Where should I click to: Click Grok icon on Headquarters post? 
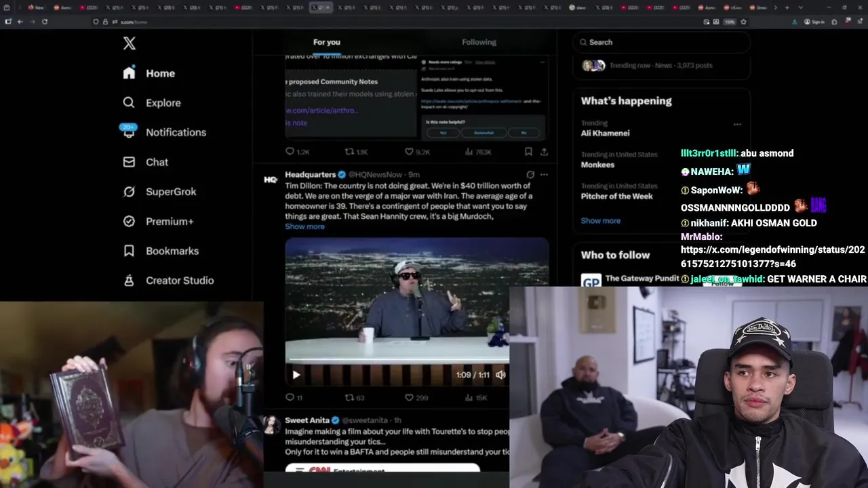(530, 174)
